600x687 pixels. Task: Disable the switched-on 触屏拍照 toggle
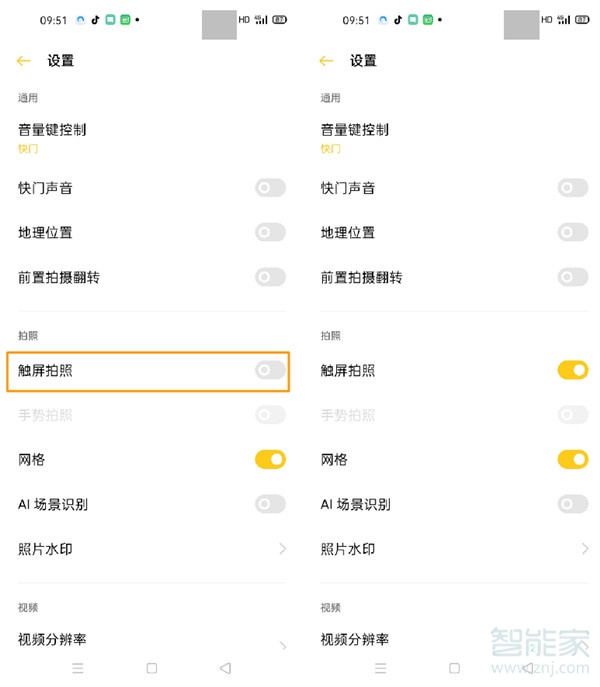coord(572,371)
